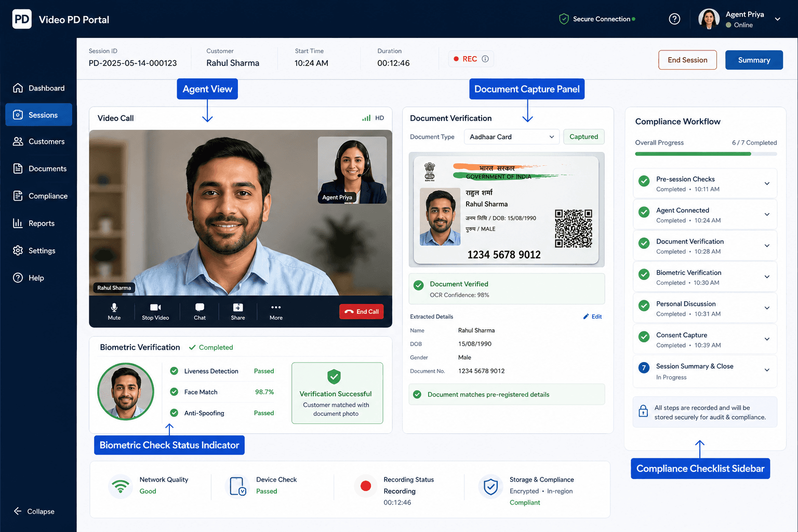Click the Liveness Detection check icon
This screenshot has height=532, width=798.
click(x=174, y=371)
